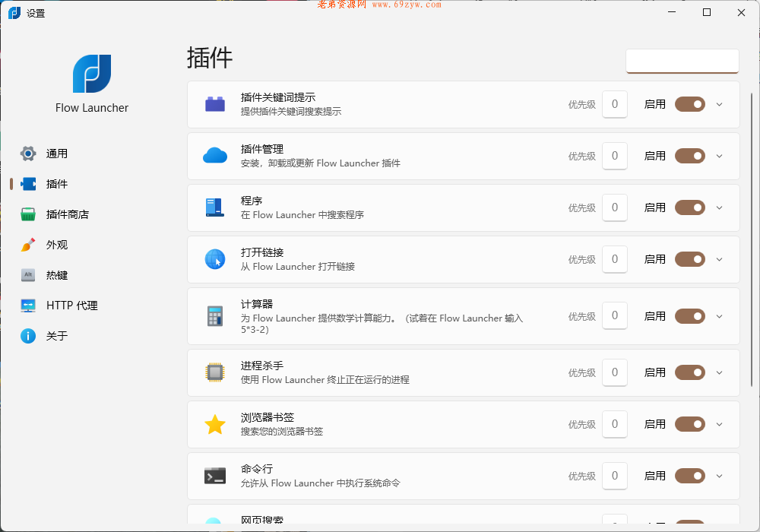Viewport: 760px width, 532px height.
Task: Click the Flow Launcher logo in sidebar
Action: (x=92, y=74)
